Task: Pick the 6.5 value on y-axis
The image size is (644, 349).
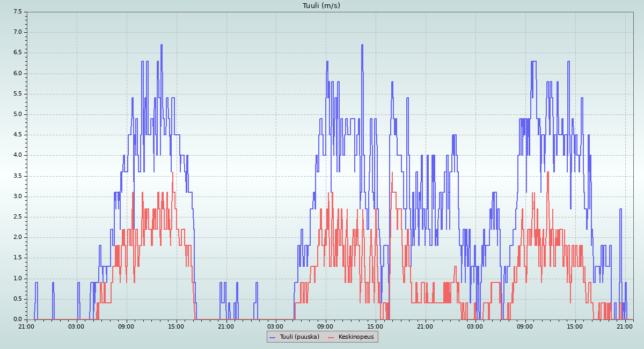Action: pos(17,53)
